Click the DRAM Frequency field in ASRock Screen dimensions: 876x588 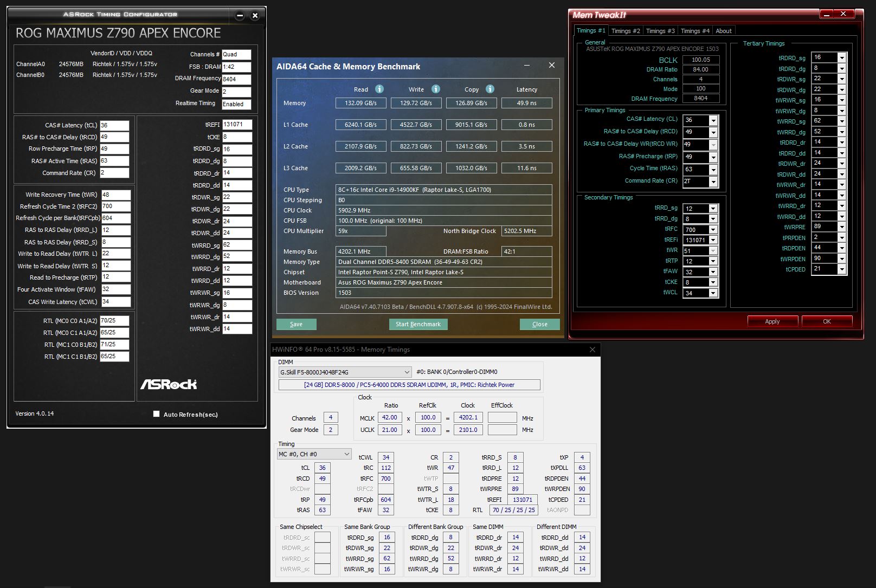point(236,79)
